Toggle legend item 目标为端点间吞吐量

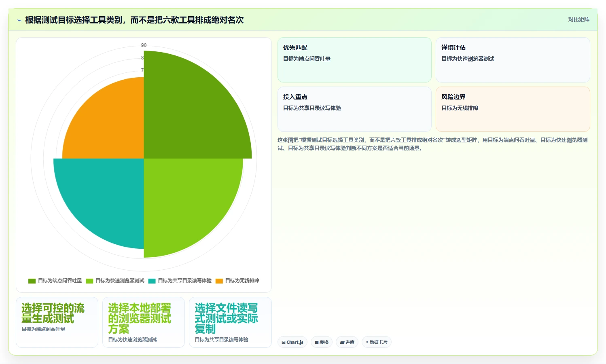click(55, 281)
